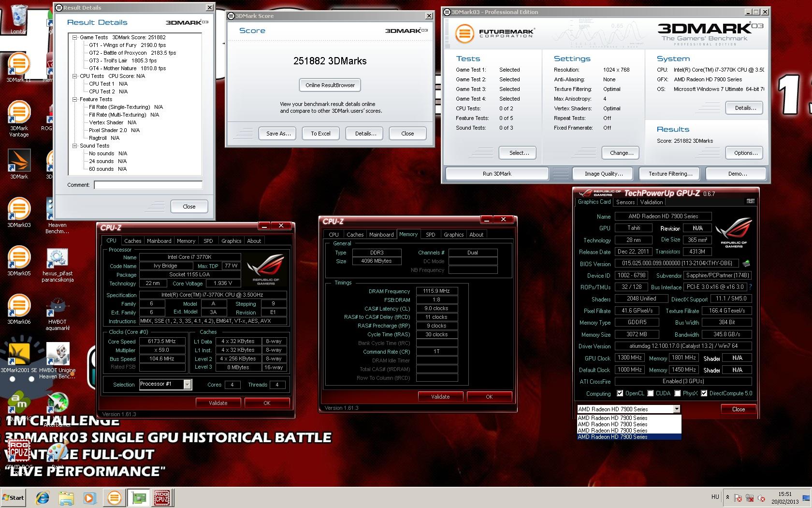Image resolution: width=812 pixels, height=508 pixels.
Task: Open the Start menu
Action: pos(14,497)
